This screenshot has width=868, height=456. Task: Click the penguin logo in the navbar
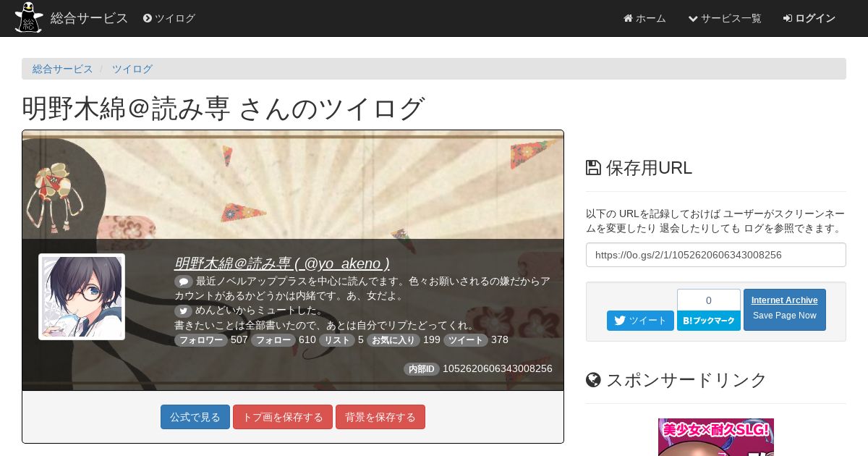coord(28,18)
